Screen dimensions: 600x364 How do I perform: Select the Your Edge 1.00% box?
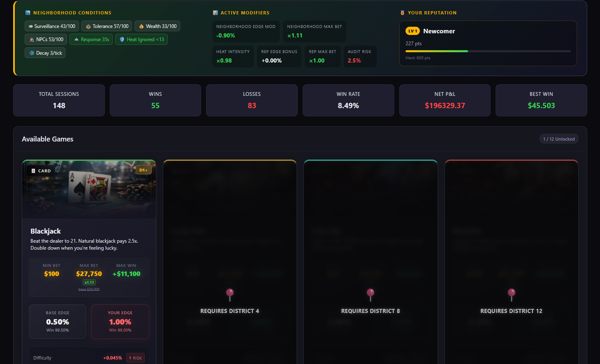(120, 322)
